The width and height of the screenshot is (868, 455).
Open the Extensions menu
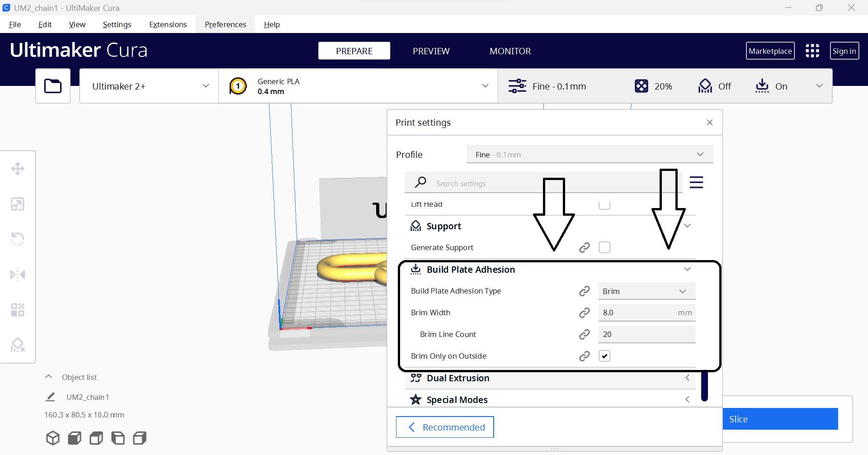click(168, 24)
